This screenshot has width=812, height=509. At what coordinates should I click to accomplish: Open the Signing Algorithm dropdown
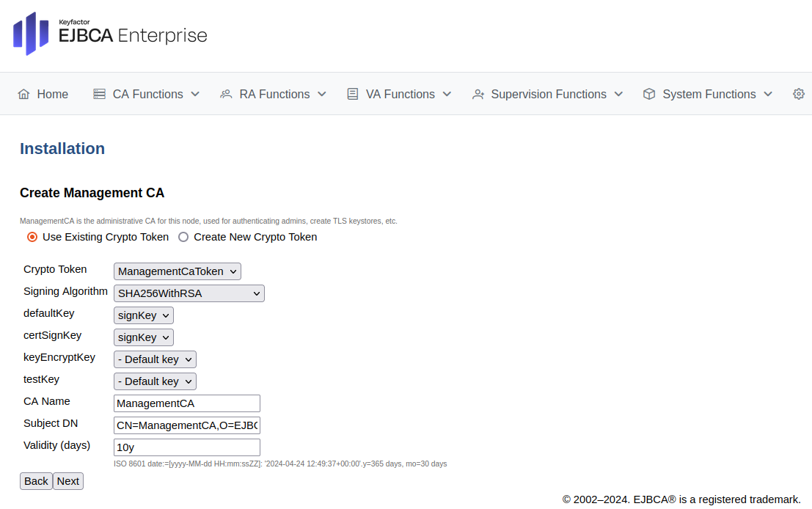click(x=189, y=293)
